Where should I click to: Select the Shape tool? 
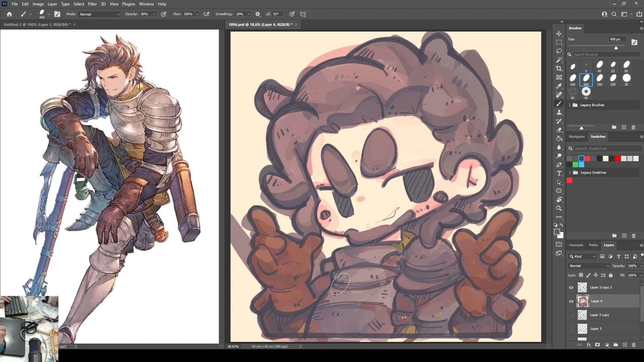559,191
